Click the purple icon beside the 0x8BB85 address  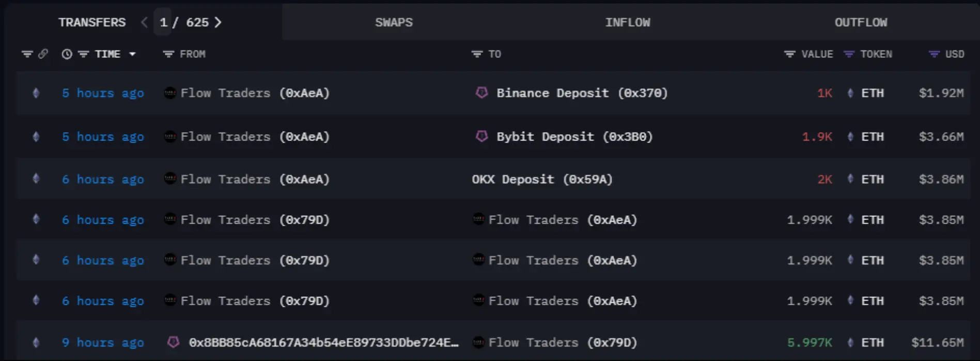[173, 342]
